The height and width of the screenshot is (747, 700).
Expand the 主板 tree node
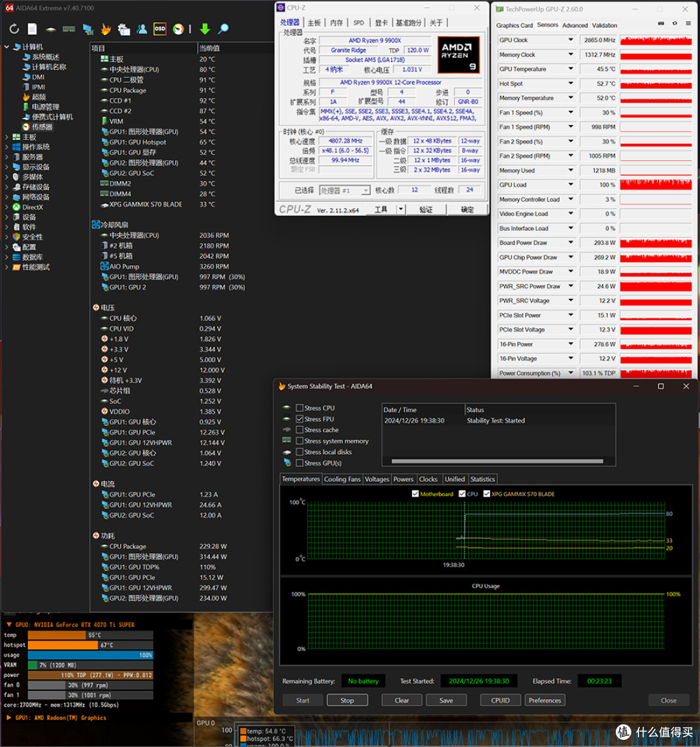pos(6,137)
